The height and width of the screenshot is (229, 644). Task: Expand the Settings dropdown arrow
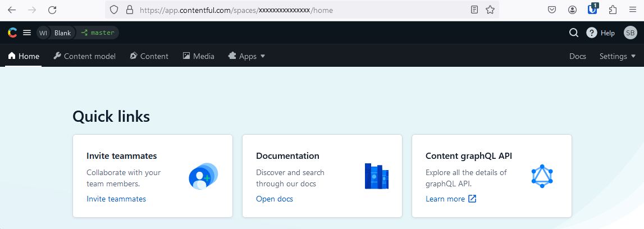click(x=633, y=56)
